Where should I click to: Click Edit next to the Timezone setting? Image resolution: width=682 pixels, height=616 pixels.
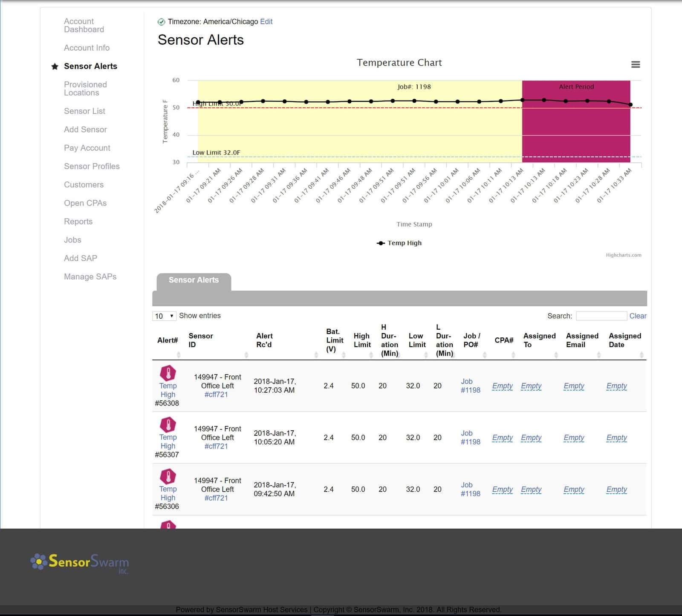[x=266, y=21]
